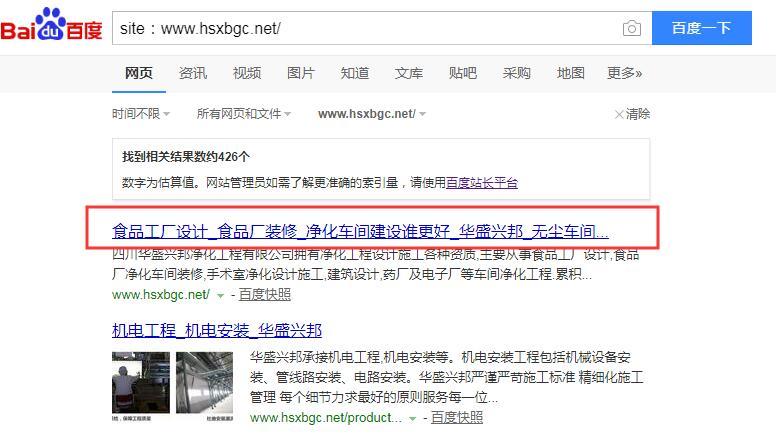Click the 百度一下 search button
The width and height of the screenshot is (776, 434).
click(701, 28)
